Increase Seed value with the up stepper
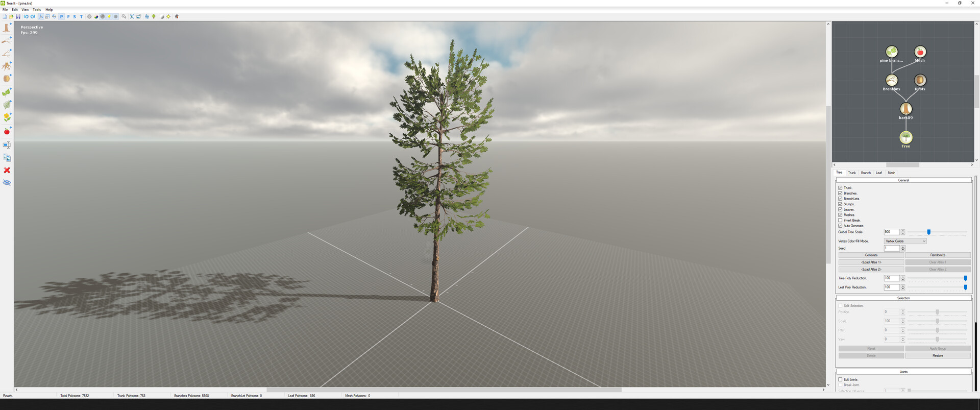 pos(903,247)
